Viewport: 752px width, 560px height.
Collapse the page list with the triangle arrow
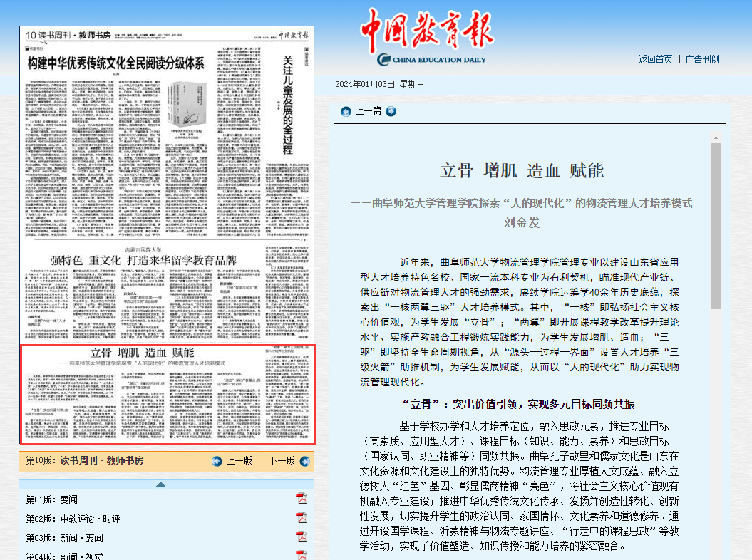(161, 484)
